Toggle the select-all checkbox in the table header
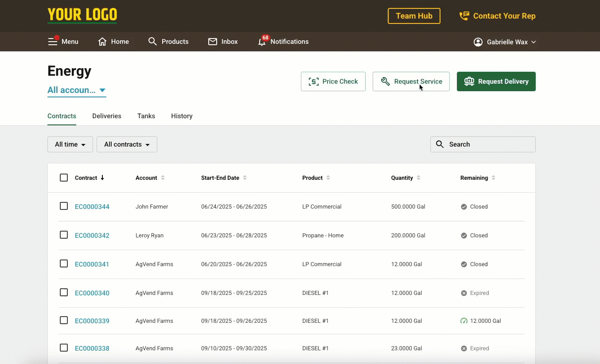 64,178
